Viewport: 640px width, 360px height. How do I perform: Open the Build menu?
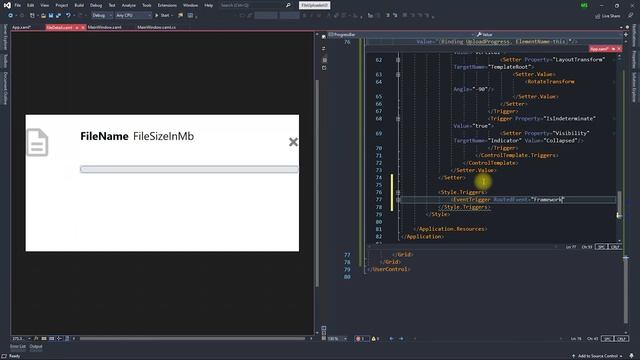(79, 5)
